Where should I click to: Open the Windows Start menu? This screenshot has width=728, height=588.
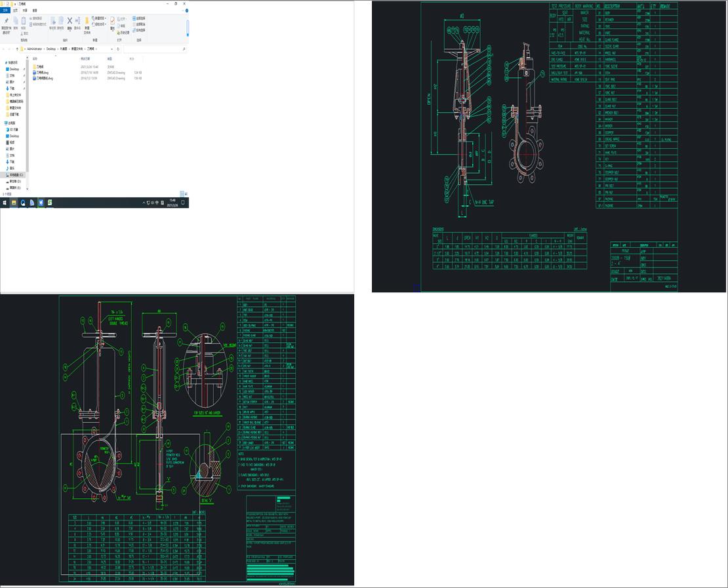[5, 203]
